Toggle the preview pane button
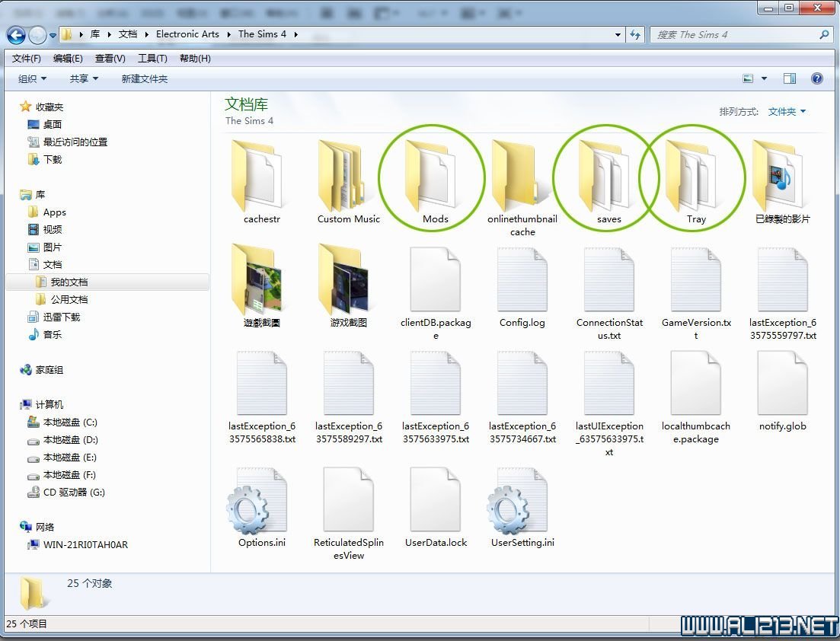The height and width of the screenshot is (641, 840). click(x=790, y=78)
